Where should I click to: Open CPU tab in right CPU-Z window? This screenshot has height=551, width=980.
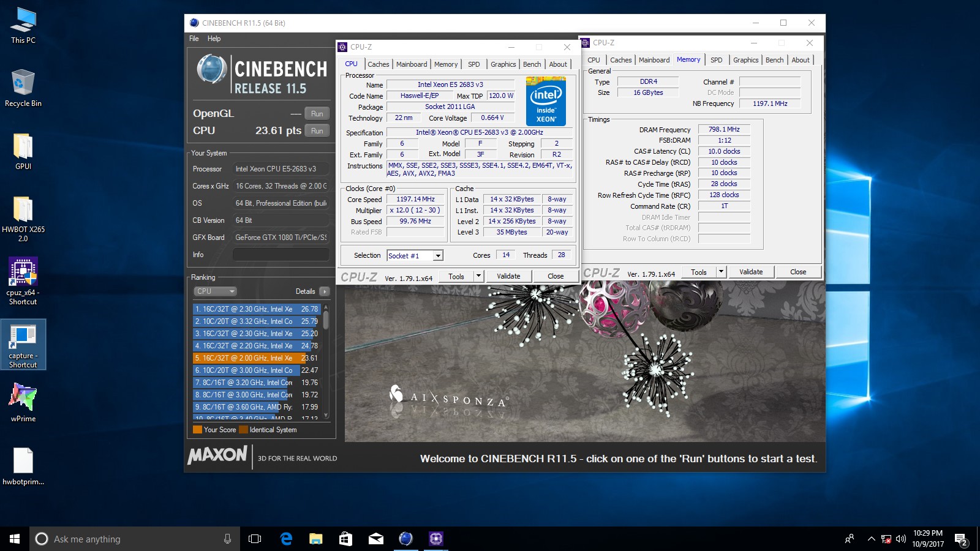pos(594,60)
